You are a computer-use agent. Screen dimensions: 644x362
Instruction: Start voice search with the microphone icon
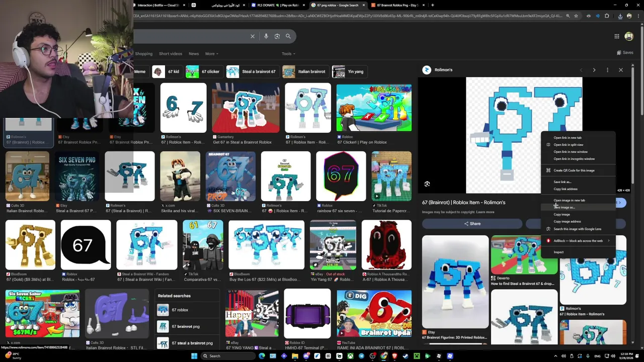pos(266,36)
